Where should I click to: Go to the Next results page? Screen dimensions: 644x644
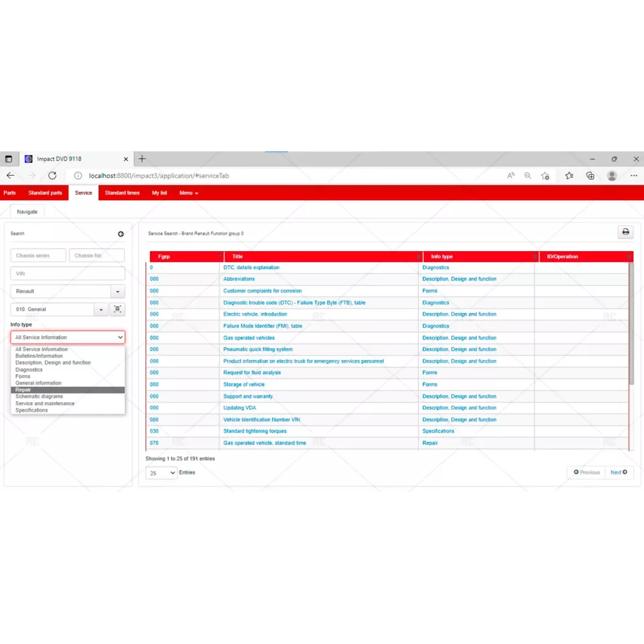click(618, 473)
